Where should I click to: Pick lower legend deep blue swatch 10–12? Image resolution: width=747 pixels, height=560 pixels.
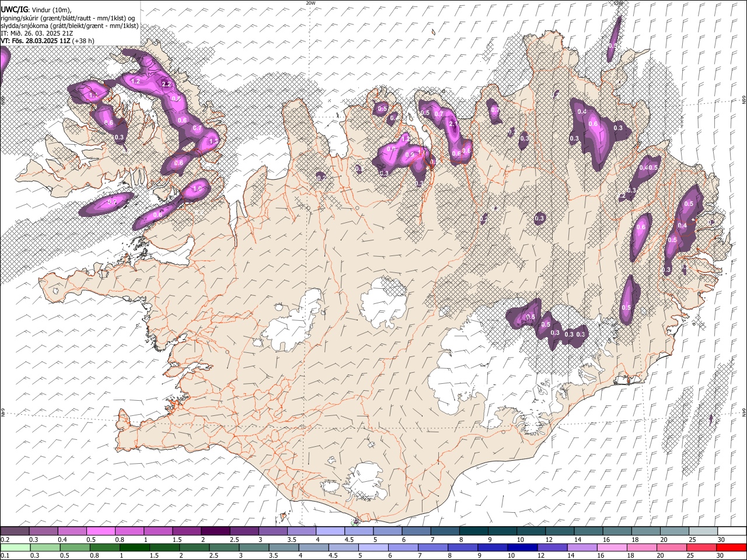click(522, 547)
